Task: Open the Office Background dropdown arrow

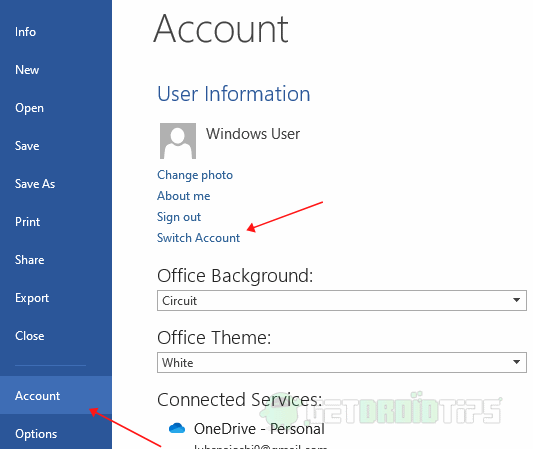Action: (x=516, y=300)
